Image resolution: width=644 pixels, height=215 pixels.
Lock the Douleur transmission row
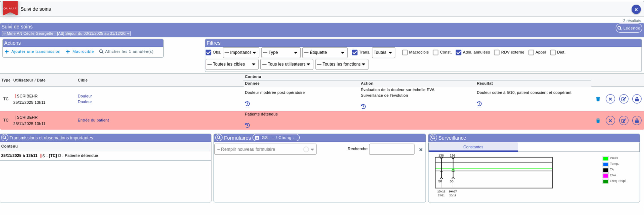[x=636, y=99]
